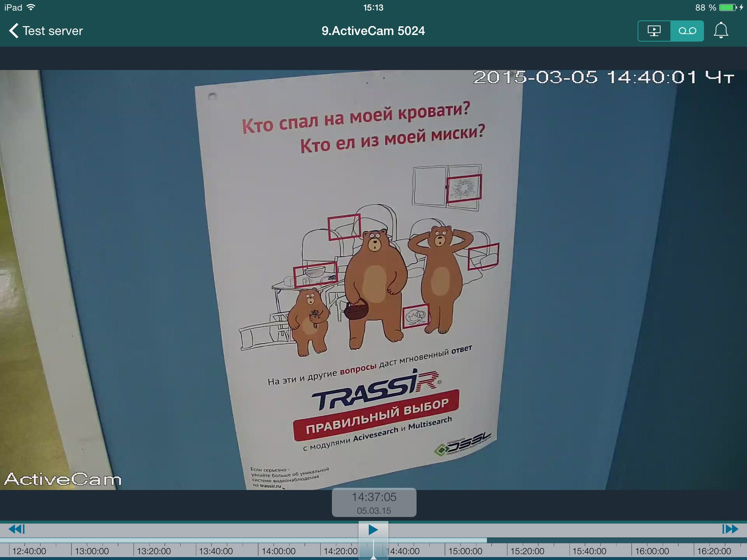Seek timeline to 16:20:00
The height and width of the screenshot is (560, 747).
[x=714, y=551]
